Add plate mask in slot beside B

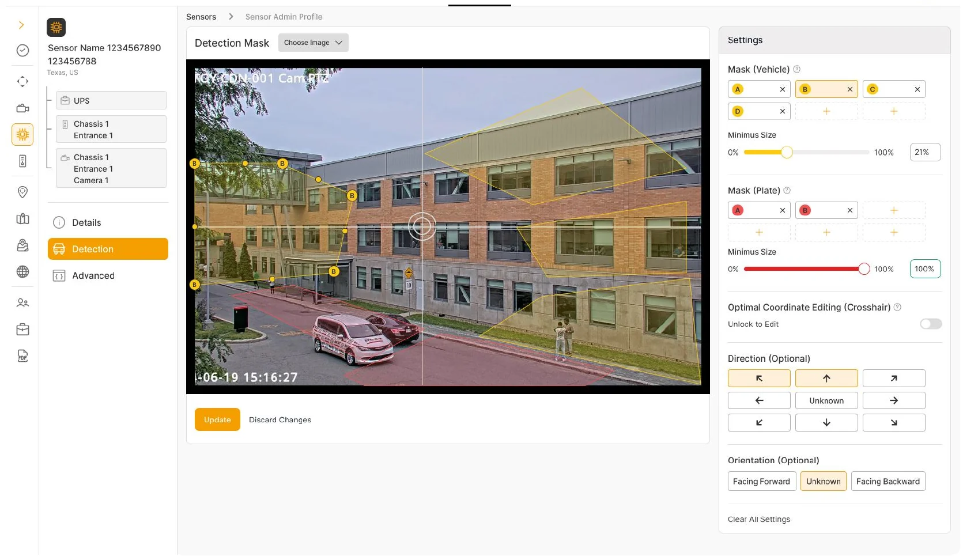click(894, 210)
